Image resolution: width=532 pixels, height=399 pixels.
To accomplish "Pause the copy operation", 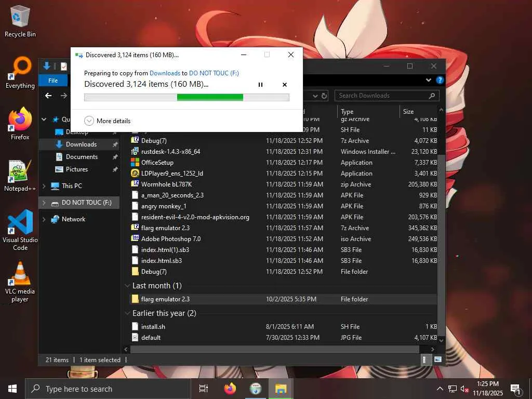I will 260,85.
